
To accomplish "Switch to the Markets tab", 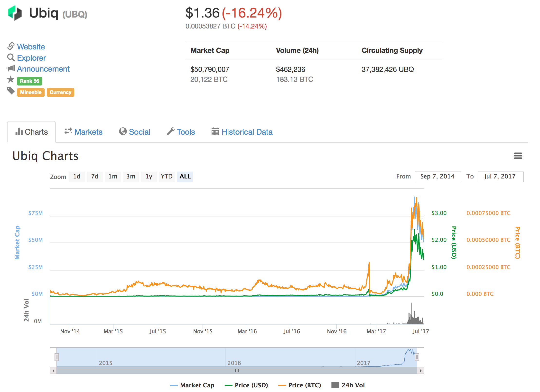I will 84,132.
